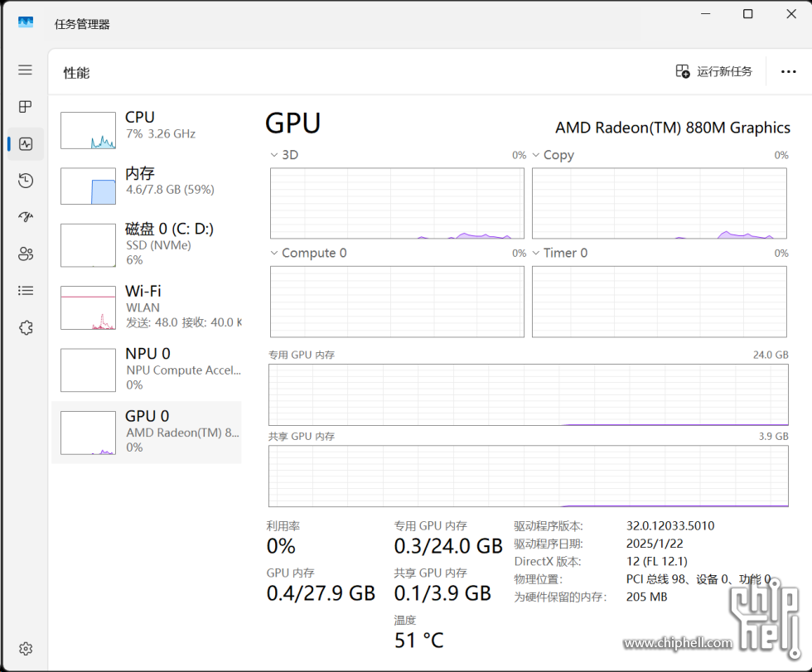Viewport: 812px width, 672px height.
Task: Click the 0.4/27.9 GB GPU memory value
Action: pyautogui.click(x=321, y=592)
